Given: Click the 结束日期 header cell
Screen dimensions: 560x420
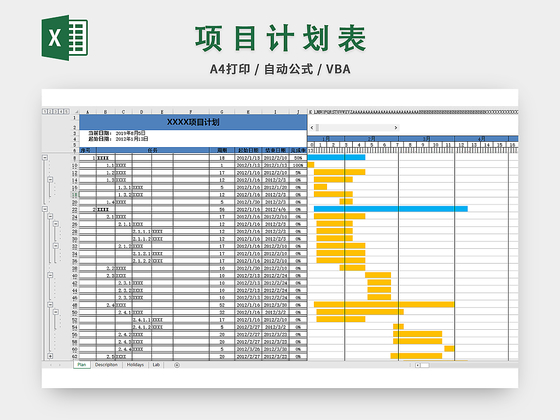Looking at the screenshot, I should pyautogui.click(x=275, y=150).
